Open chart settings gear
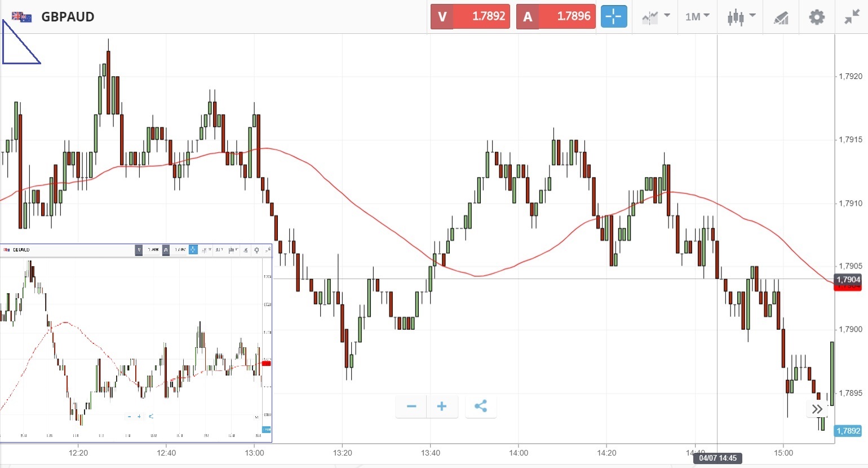Viewport: 868px width, 468px height. pyautogui.click(x=817, y=17)
